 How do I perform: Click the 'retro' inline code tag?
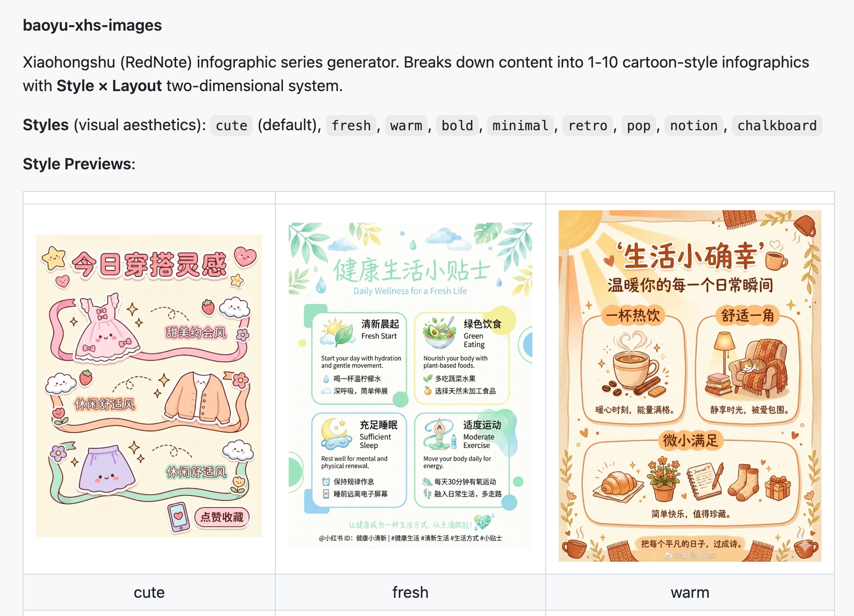[x=588, y=125]
